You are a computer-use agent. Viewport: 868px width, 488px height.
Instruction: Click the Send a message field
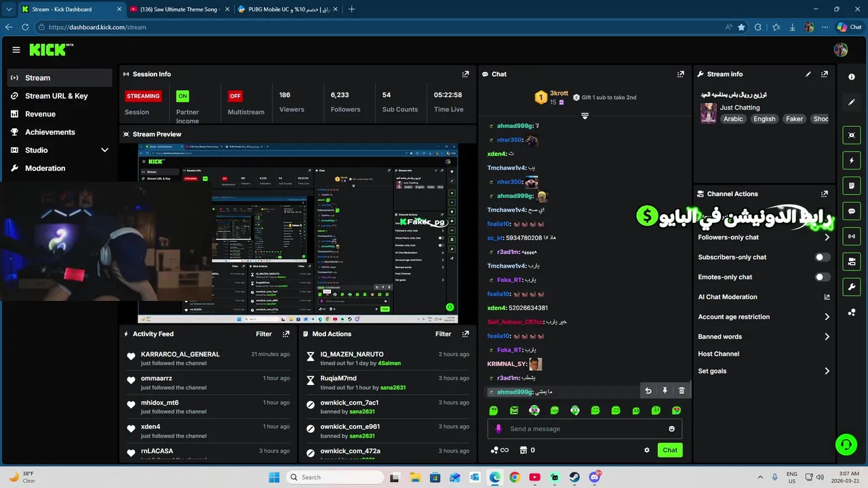tap(585, 428)
